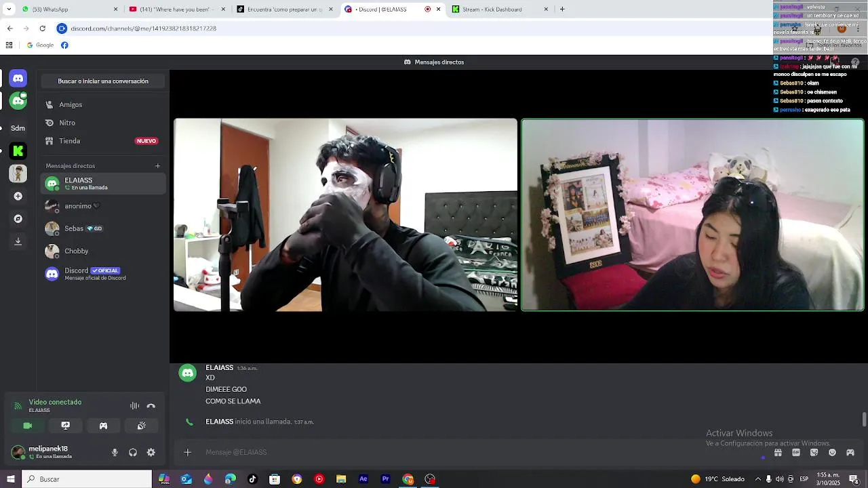Open the Sdm server in sidebar

click(18, 128)
